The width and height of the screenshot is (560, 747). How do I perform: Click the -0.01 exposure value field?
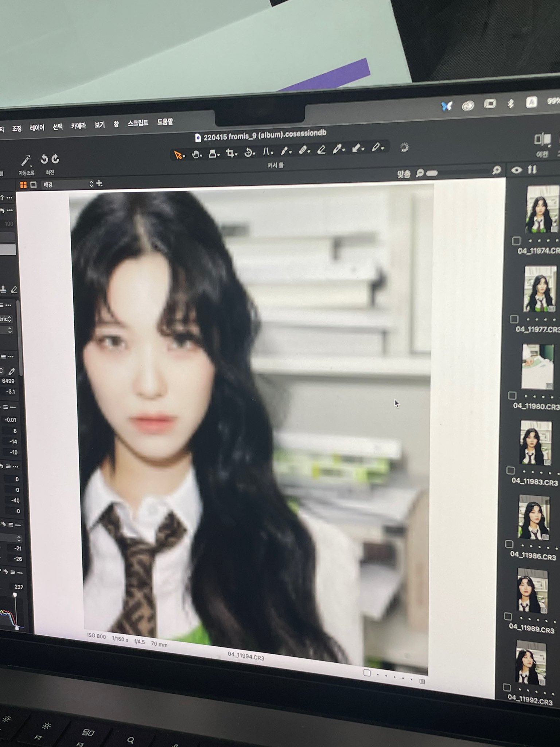click(10, 420)
